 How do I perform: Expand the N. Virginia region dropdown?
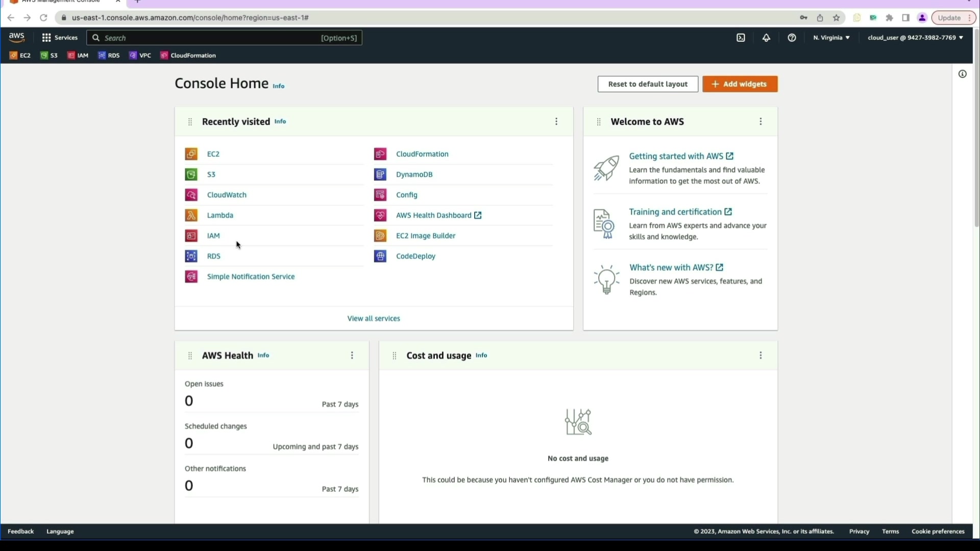click(x=831, y=38)
